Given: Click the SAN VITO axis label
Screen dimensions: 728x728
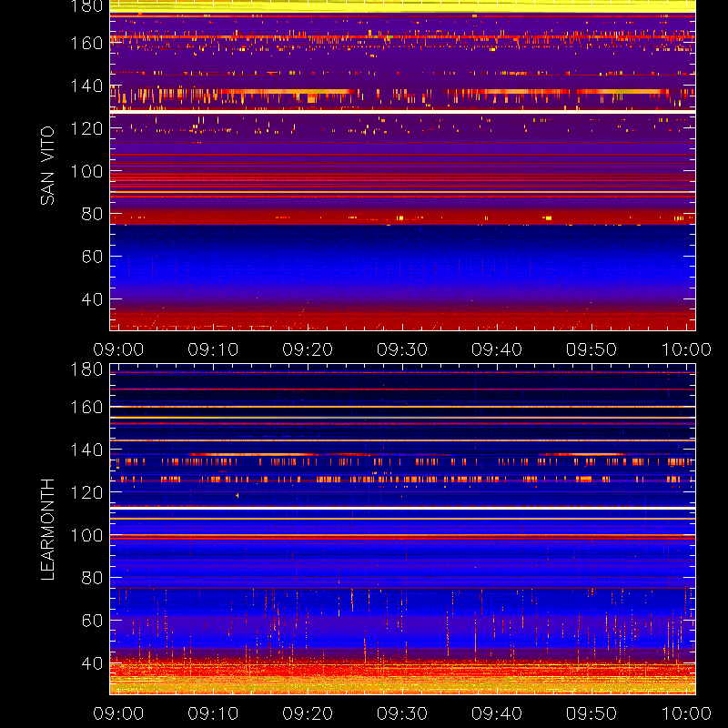Looking at the screenshot, I should pyautogui.click(x=47, y=166).
